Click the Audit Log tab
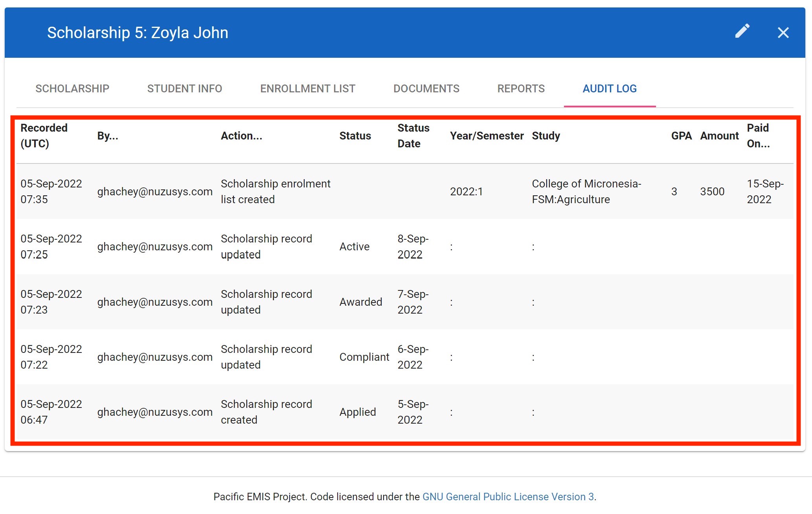 (x=609, y=89)
